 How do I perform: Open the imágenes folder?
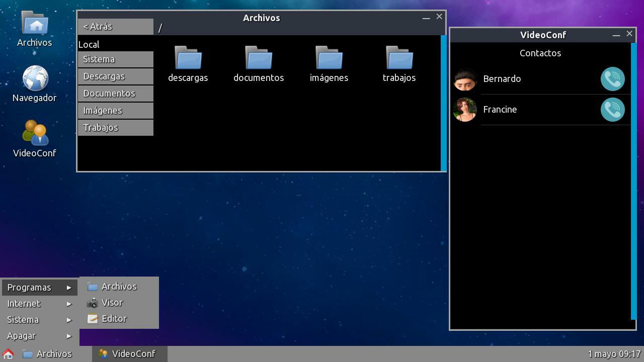point(329,59)
